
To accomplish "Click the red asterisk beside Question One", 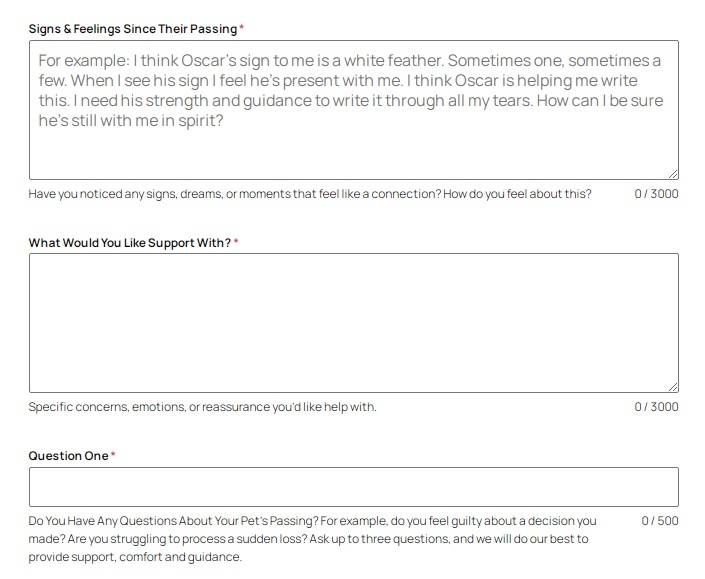I will tap(113, 454).
